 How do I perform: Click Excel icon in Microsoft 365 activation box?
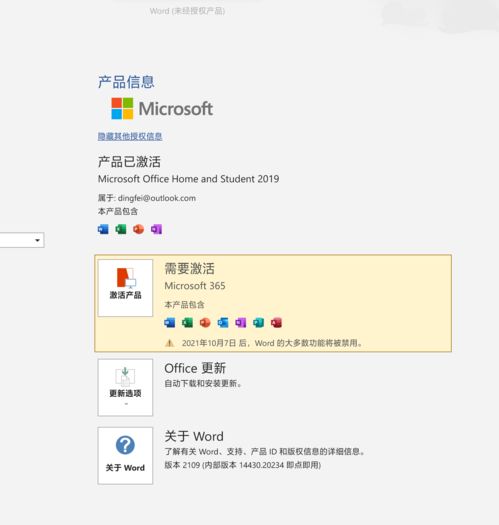[187, 323]
